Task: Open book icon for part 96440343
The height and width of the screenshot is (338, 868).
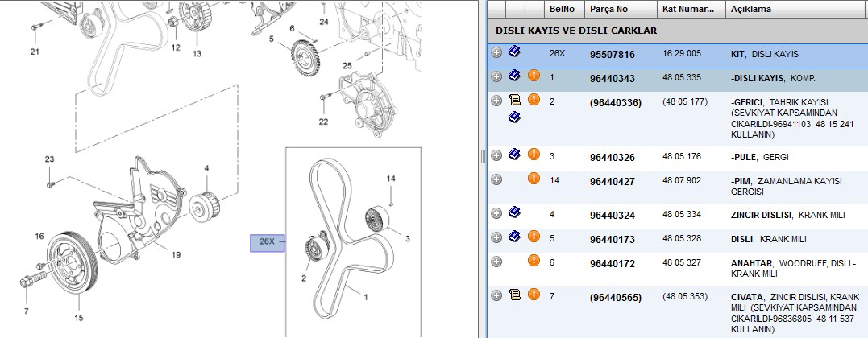Action: pyautogui.click(x=514, y=75)
